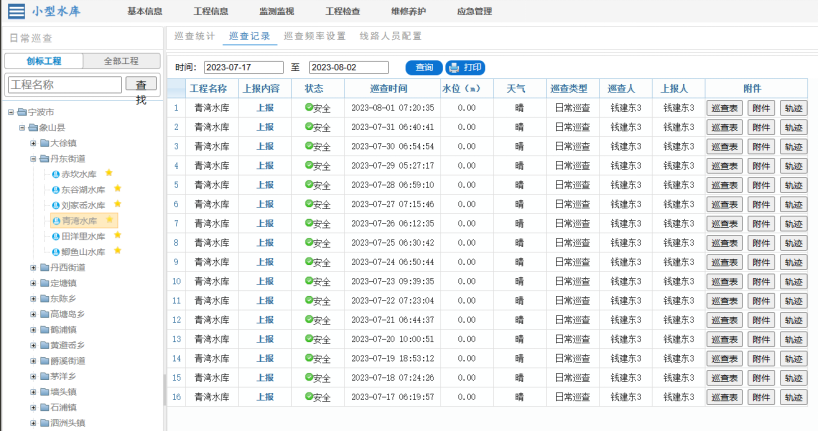
Task: Click the 2023-07-19 18:53:12 time cell
Action: point(392,358)
